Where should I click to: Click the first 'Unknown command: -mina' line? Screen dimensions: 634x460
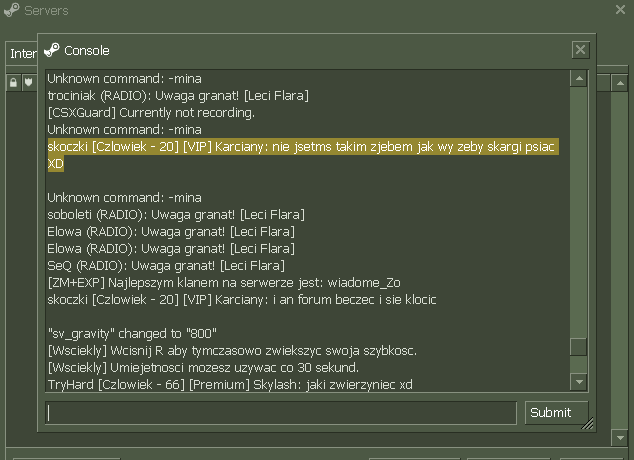coord(124,79)
